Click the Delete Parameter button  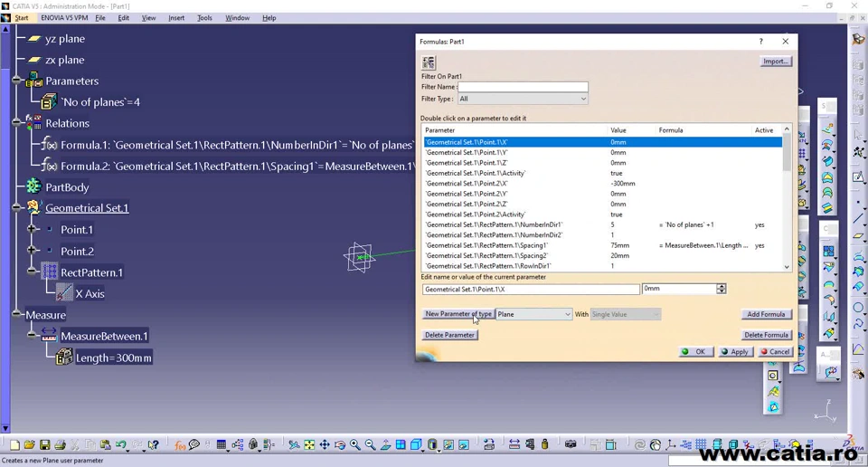point(449,335)
